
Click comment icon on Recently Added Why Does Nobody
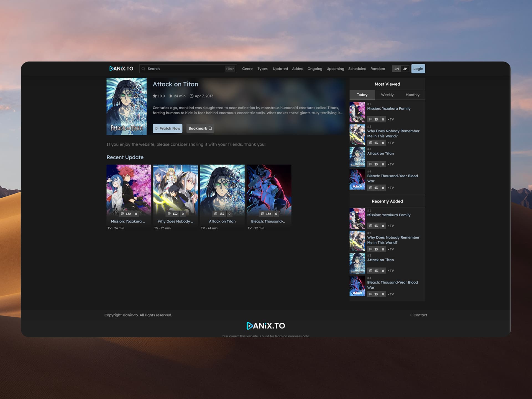coord(371,249)
